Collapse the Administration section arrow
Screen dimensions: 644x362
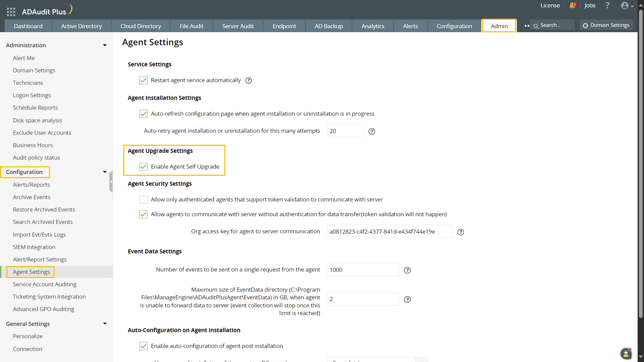[105, 45]
